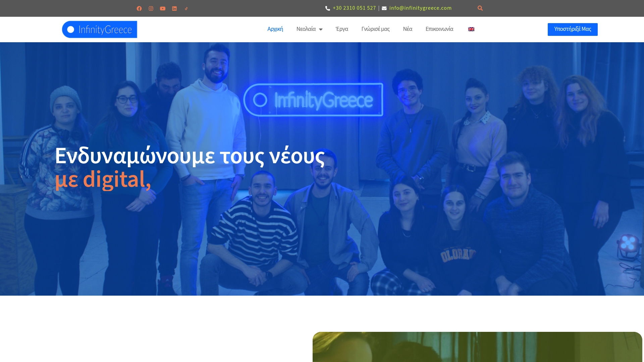Open the Instagram social icon

point(151,8)
